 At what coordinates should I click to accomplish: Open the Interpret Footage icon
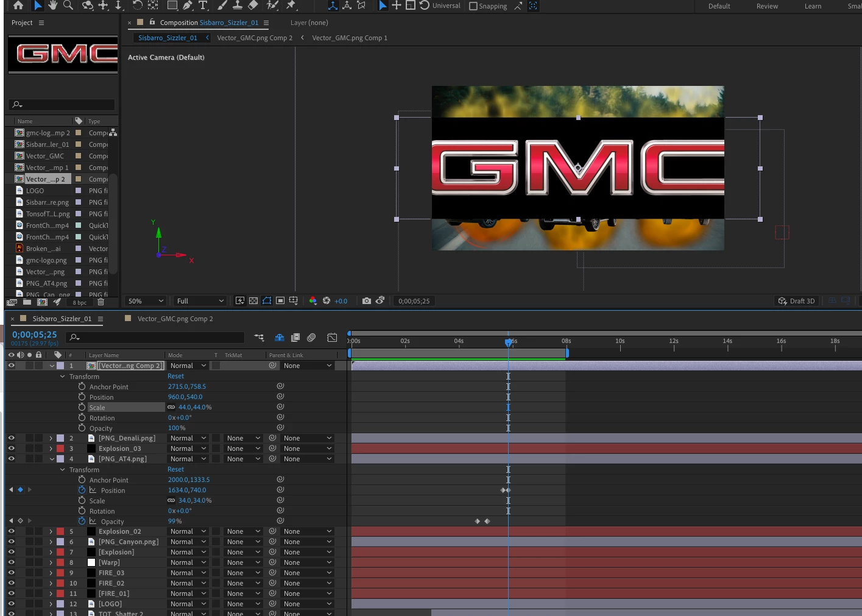pyautogui.click(x=12, y=302)
